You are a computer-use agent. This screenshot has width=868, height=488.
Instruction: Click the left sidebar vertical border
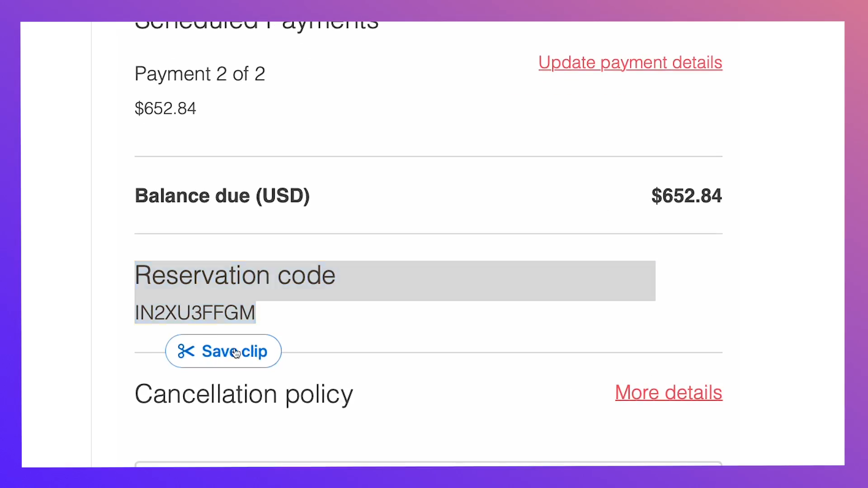(91, 244)
